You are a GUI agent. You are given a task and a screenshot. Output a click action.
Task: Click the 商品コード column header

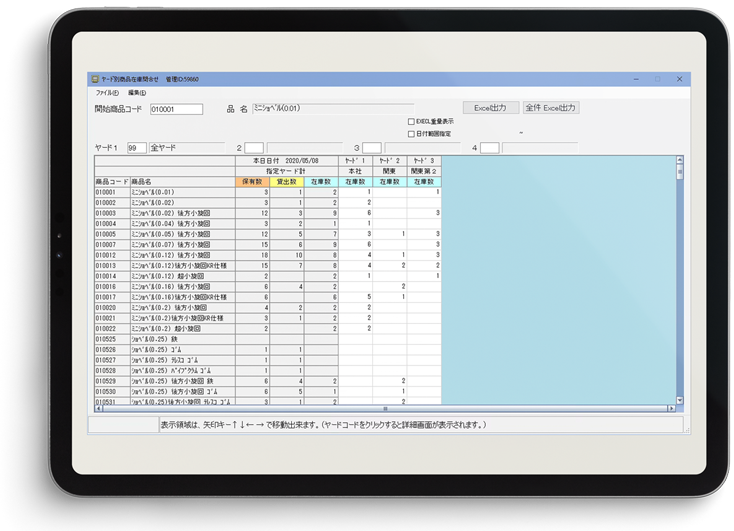coord(112,182)
